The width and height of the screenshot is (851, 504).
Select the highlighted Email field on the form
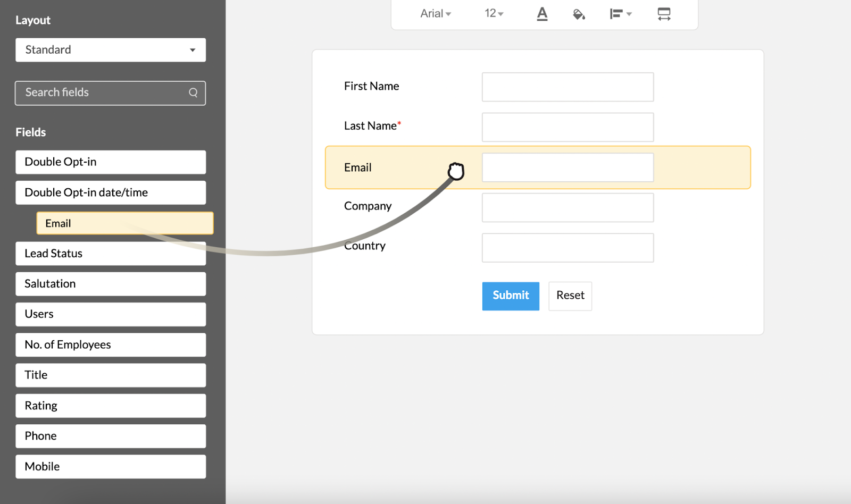[x=538, y=167]
